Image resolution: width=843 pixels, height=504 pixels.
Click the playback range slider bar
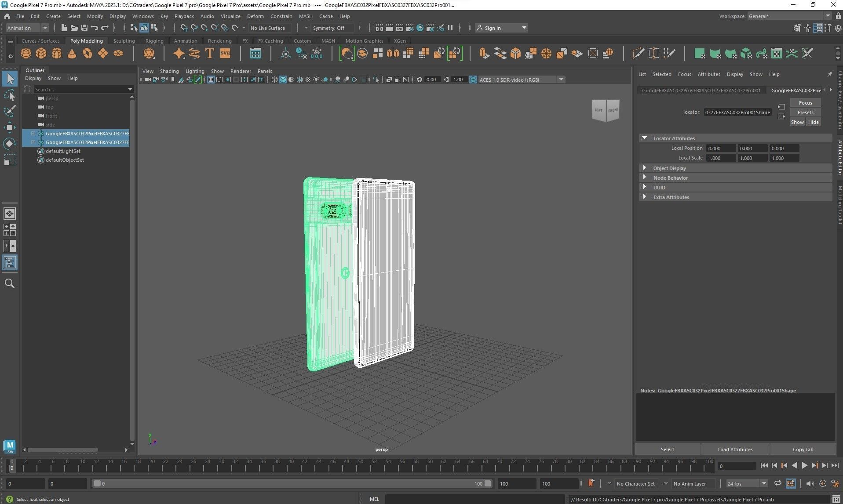[x=292, y=484]
